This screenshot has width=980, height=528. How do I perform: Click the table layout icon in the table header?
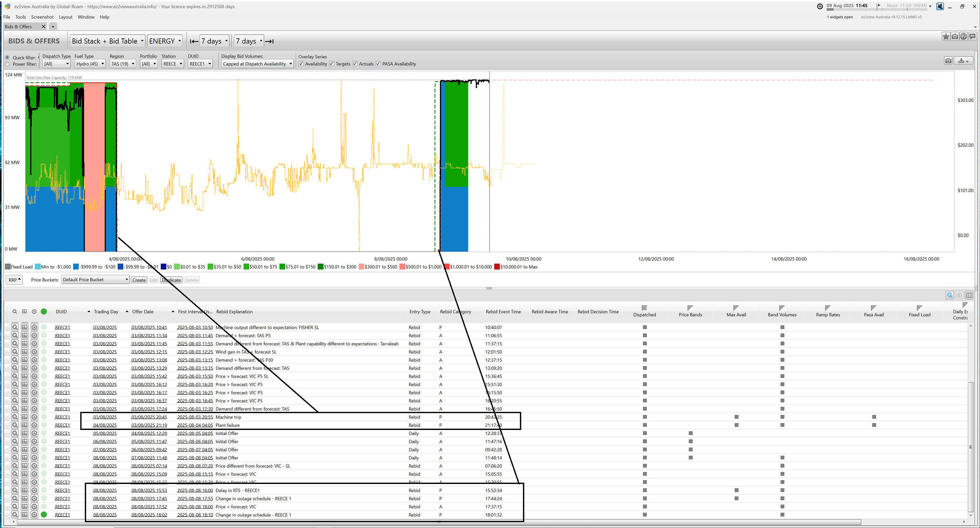pos(24,312)
